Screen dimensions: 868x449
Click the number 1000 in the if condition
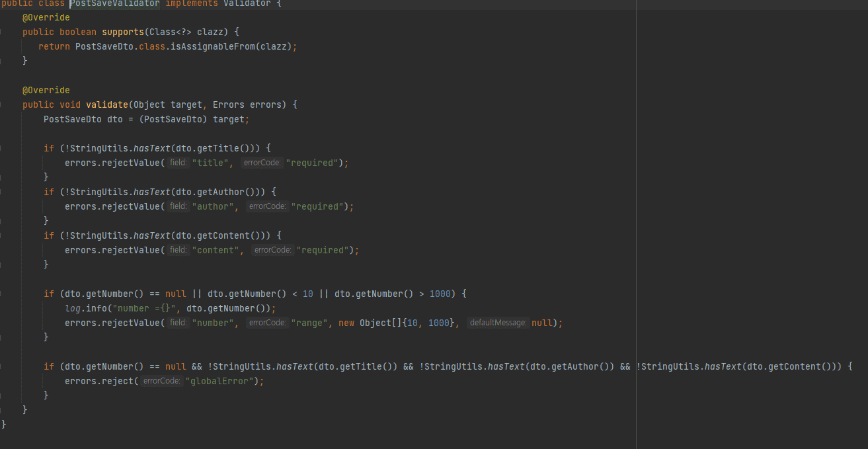(x=440, y=294)
